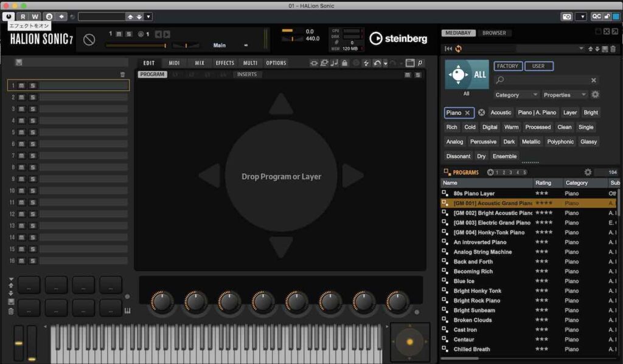Open the MediaBay attribute settings gear icon
Viewport: 623px width, 364px height.
(595, 95)
